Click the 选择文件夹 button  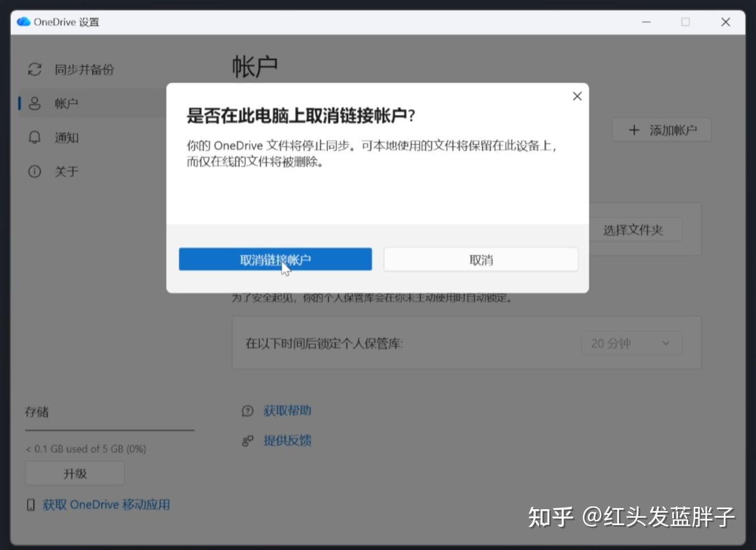tap(633, 230)
